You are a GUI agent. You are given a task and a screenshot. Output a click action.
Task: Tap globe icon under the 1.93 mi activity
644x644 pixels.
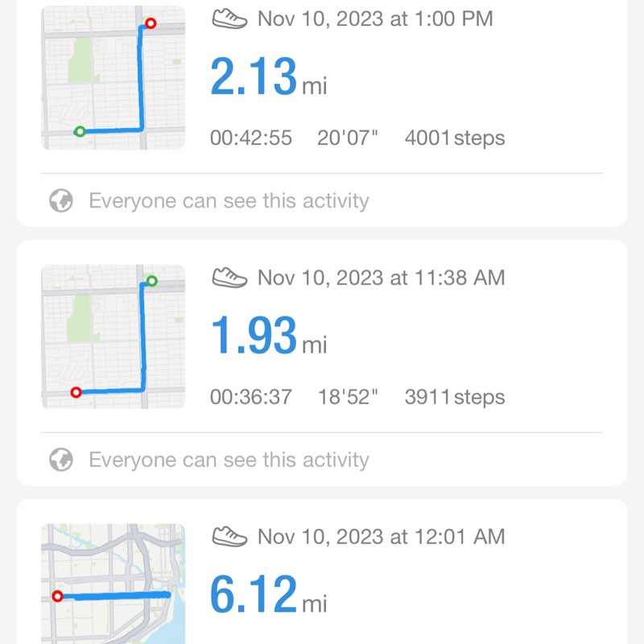coord(61,460)
